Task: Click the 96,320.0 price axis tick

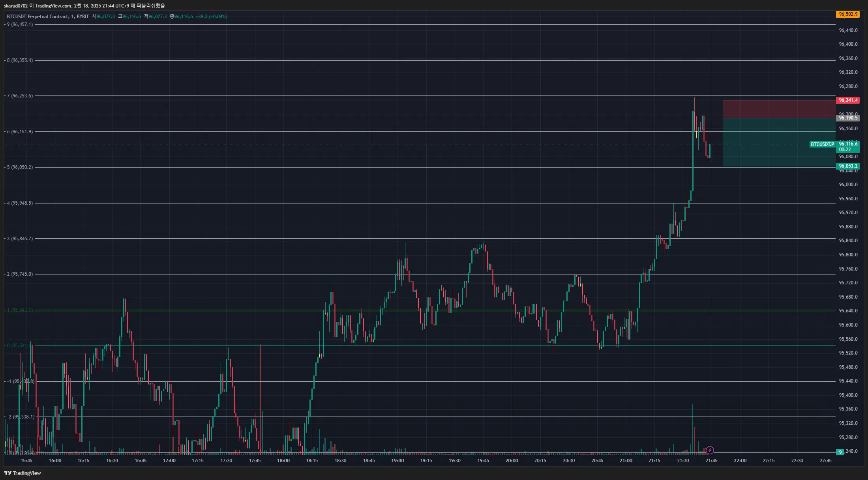Action: pyautogui.click(x=848, y=72)
